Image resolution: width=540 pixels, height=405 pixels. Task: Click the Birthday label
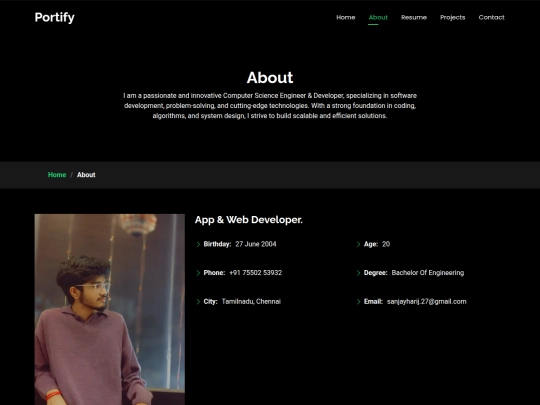[x=217, y=244]
